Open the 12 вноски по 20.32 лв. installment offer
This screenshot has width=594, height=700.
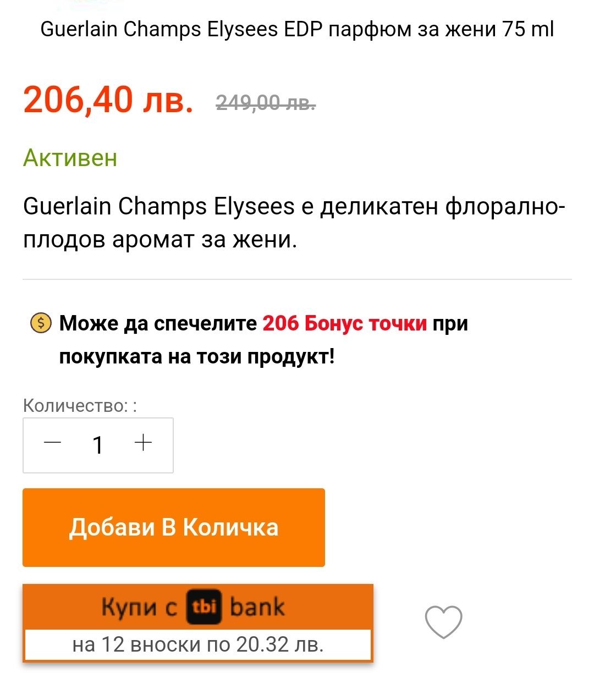198,644
